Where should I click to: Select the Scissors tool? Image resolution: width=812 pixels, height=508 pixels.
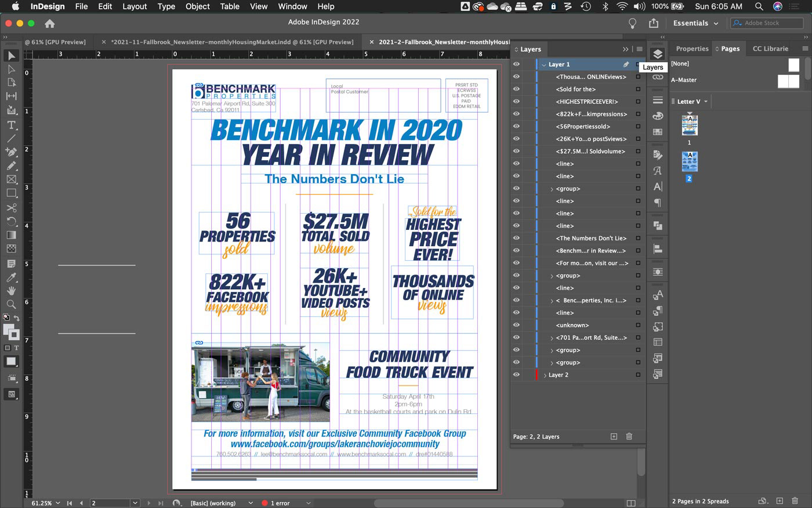pos(11,207)
